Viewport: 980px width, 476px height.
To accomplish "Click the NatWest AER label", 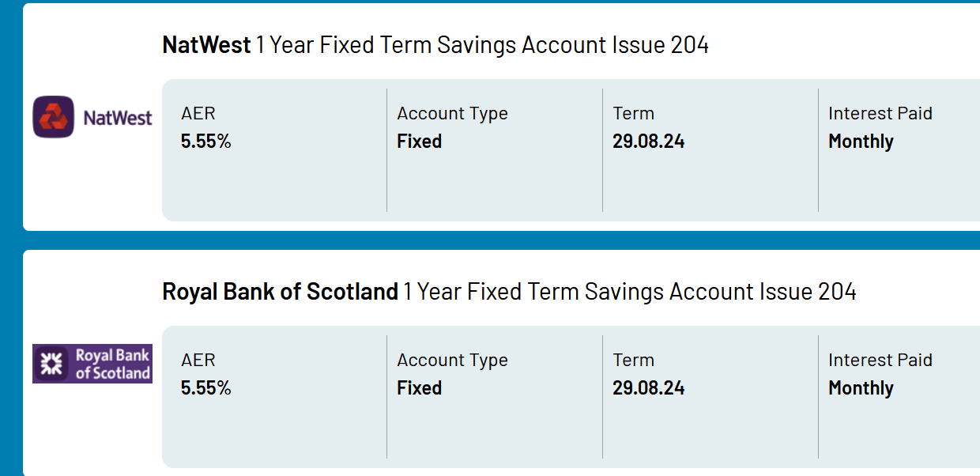I will pyautogui.click(x=198, y=114).
